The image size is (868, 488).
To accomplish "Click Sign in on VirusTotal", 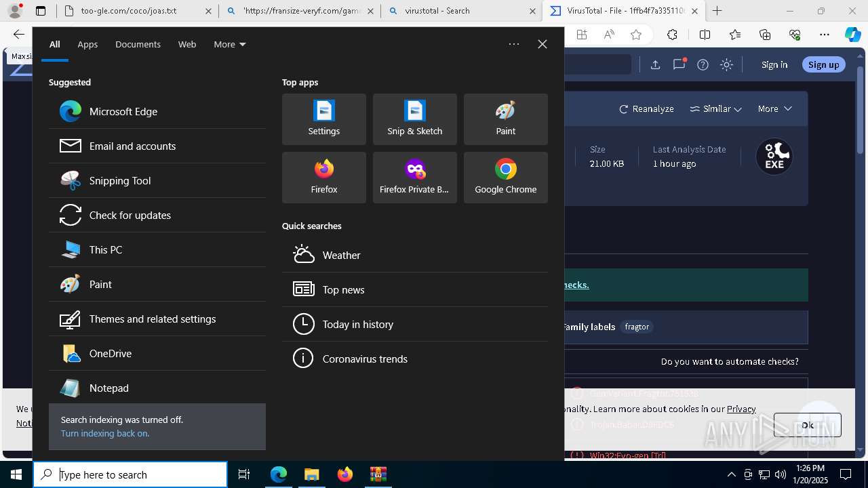I will [774, 64].
